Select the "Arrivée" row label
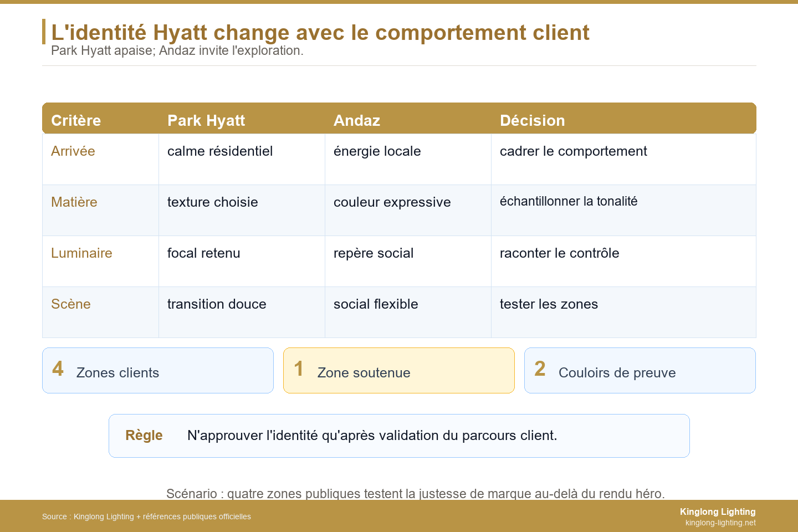The image size is (798, 532). click(73, 151)
